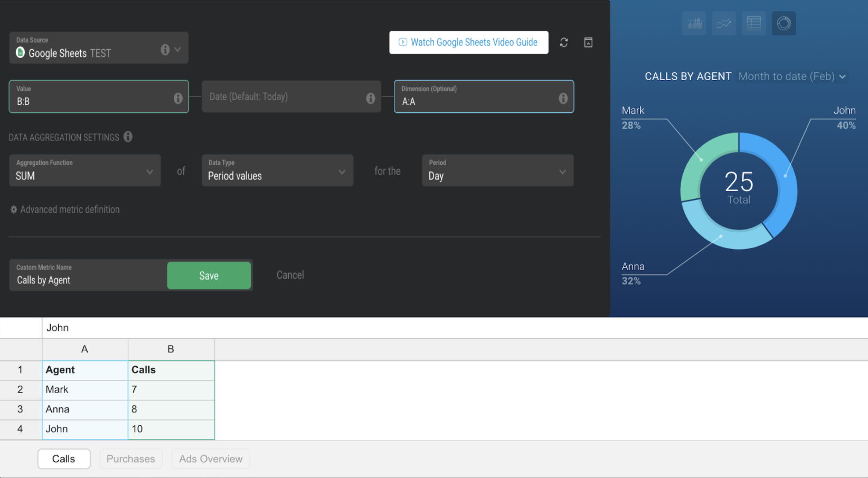Open the Period Day dropdown
Viewport: 868px width, 478px height.
(498, 170)
